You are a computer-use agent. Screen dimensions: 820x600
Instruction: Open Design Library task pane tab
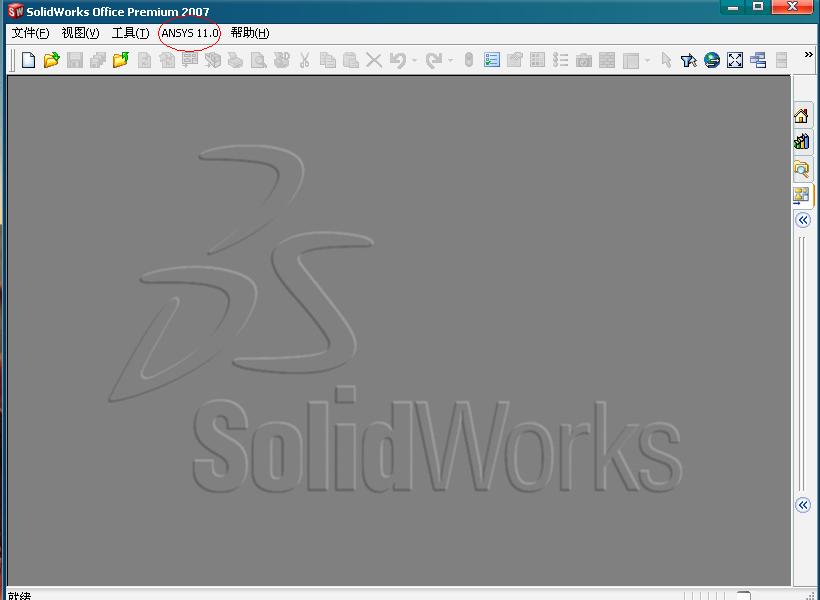pyautogui.click(x=802, y=142)
